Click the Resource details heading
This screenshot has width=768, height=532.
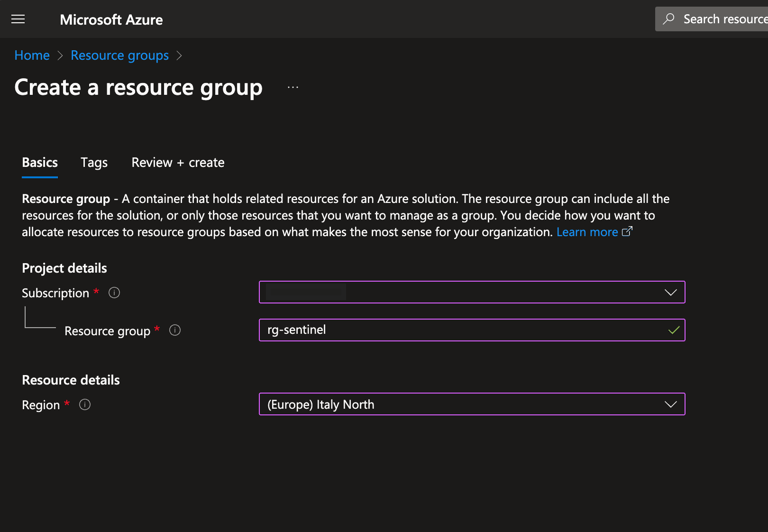[x=71, y=380]
